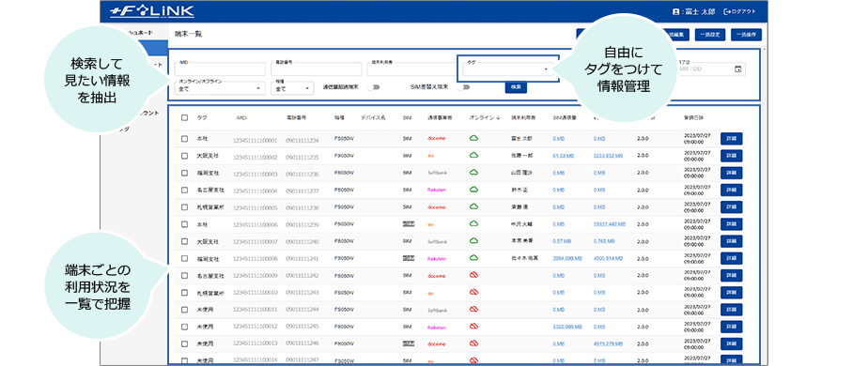This screenshot has width=868, height=366.
Task: Click online cloud icon for IMEI 123451111100006
Action: click(x=473, y=223)
